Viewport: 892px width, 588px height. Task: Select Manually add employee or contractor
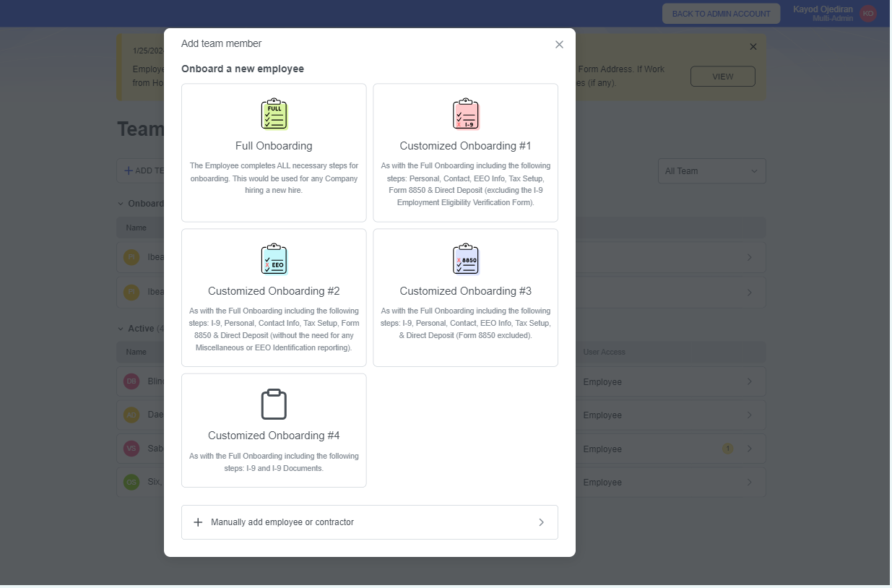[x=282, y=522]
